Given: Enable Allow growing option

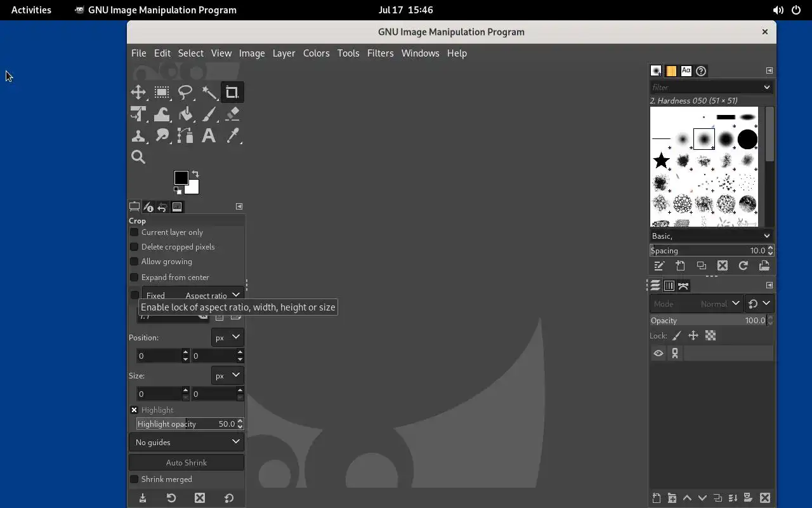Looking at the screenshot, I should click(x=134, y=262).
